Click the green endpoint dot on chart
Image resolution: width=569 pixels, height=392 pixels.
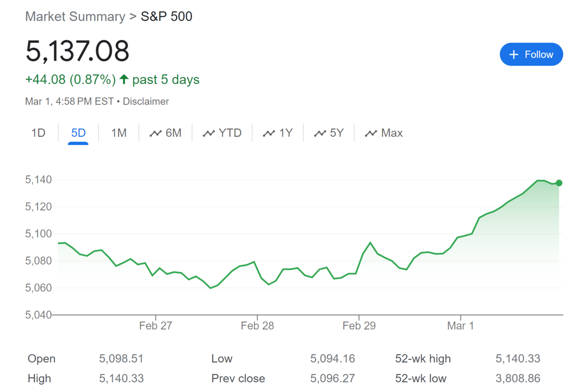(x=559, y=183)
